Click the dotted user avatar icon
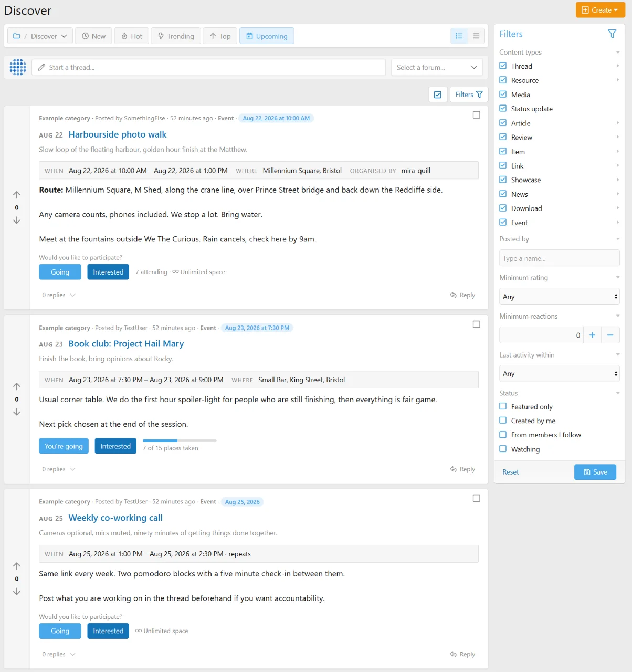The image size is (632, 672). [18, 67]
